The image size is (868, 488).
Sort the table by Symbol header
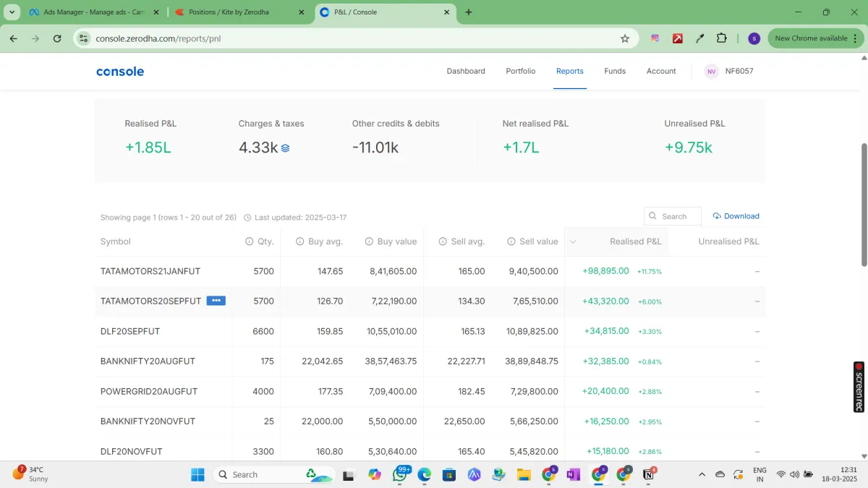(116, 241)
